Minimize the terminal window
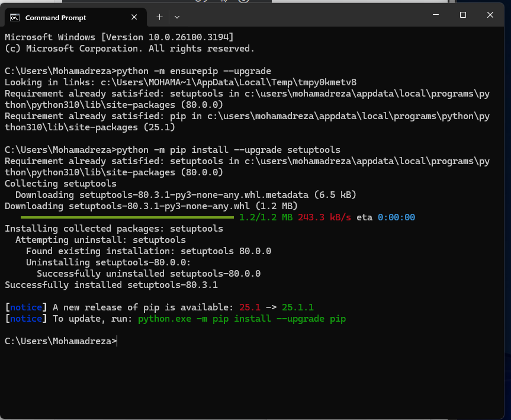511x420 pixels. [x=436, y=15]
